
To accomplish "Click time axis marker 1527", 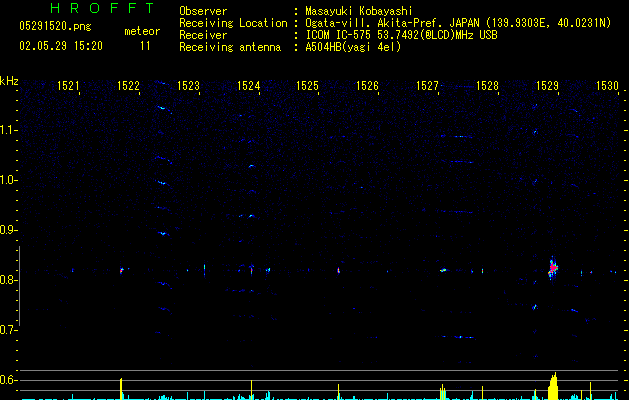I will click(427, 86).
